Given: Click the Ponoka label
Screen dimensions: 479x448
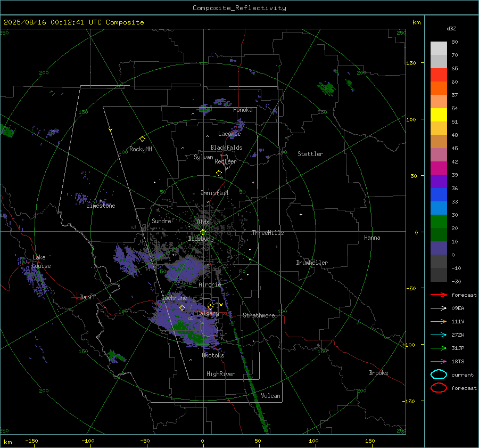Looking at the screenshot, I should 243,110.
